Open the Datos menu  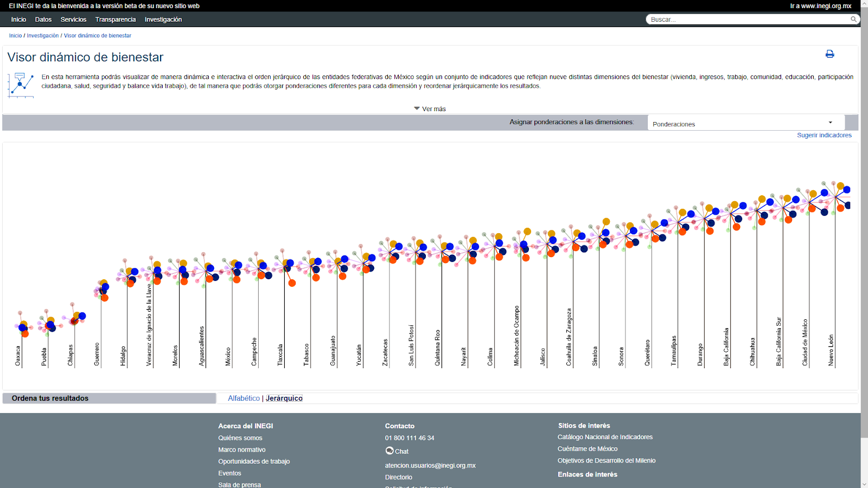[x=43, y=20]
